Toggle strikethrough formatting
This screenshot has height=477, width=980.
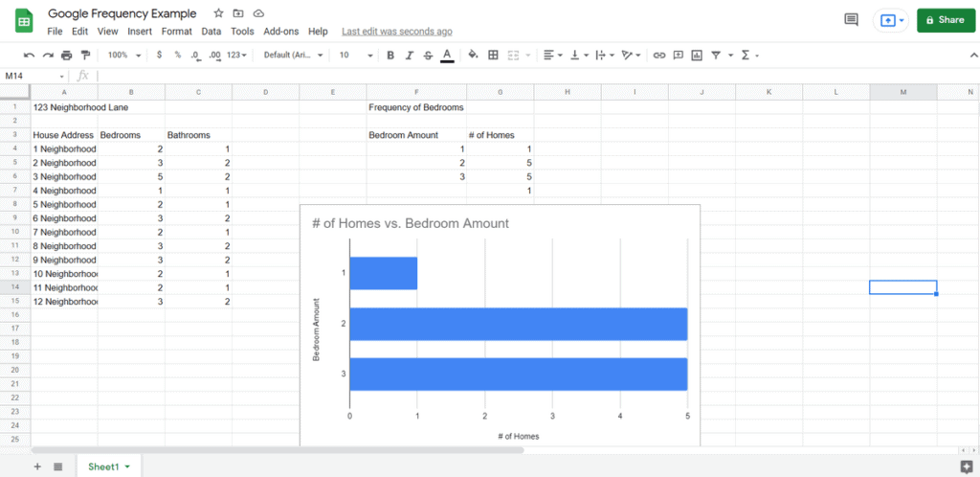[428, 55]
